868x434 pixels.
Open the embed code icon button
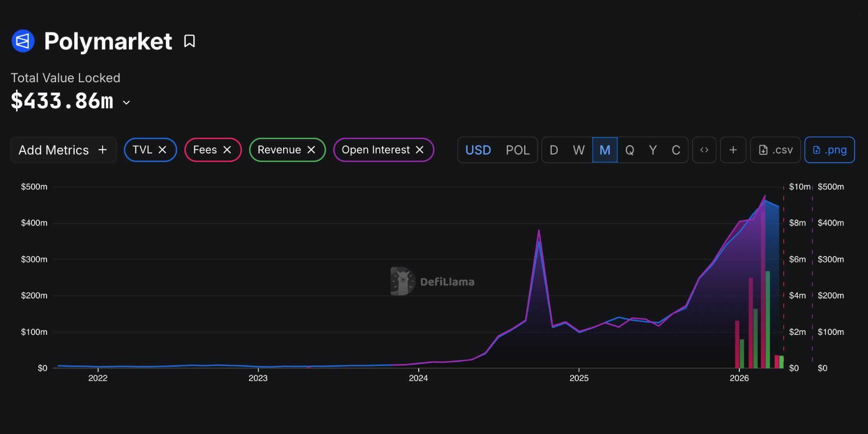coord(704,150)
